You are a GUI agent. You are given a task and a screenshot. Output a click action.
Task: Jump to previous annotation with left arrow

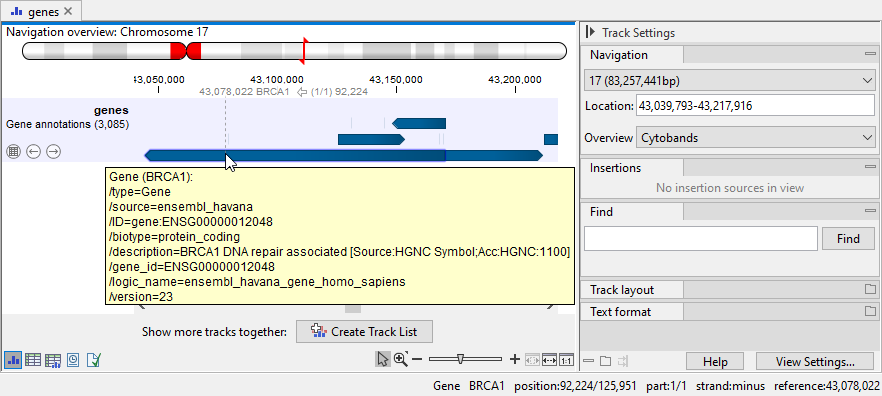click(33, 152)
